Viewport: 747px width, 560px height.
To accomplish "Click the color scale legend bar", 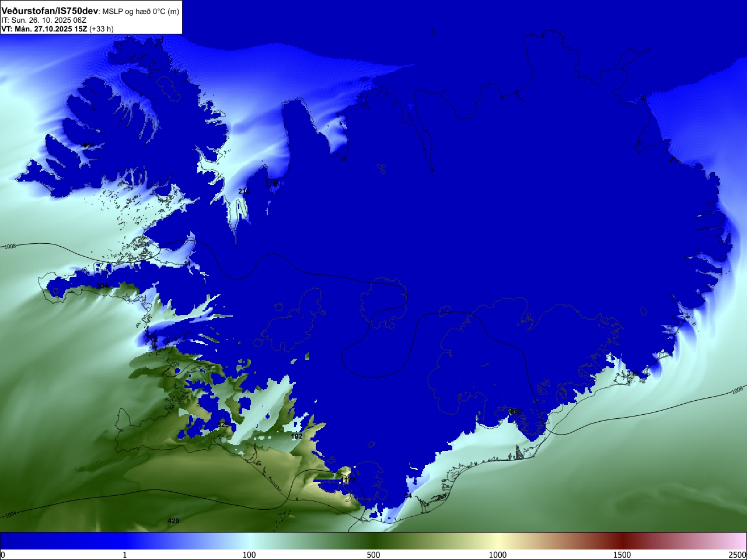I will (373, 541).
